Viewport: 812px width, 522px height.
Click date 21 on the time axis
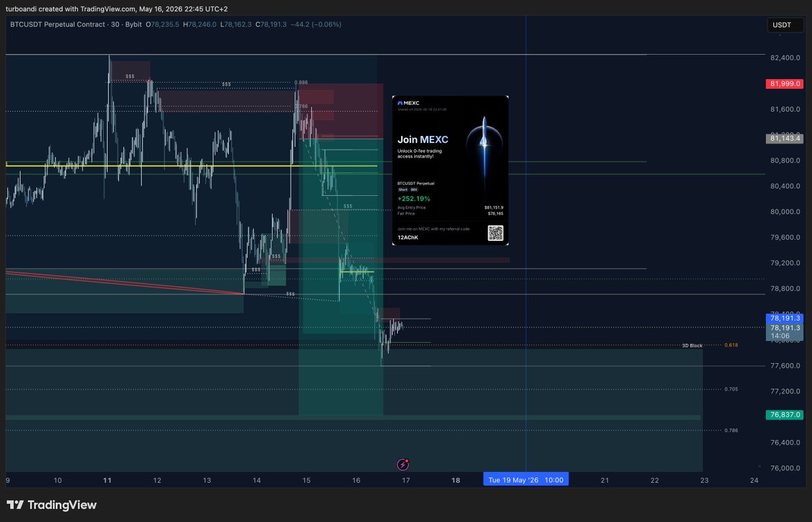pyautogui.click(x=605, y=480)
